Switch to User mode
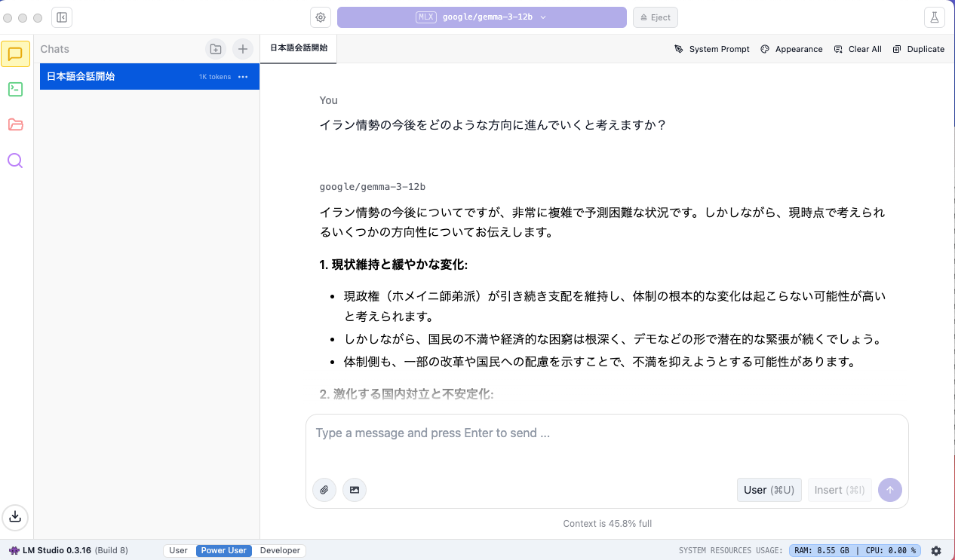The height and width of the screenshot is (560, 955). [179, 551]
